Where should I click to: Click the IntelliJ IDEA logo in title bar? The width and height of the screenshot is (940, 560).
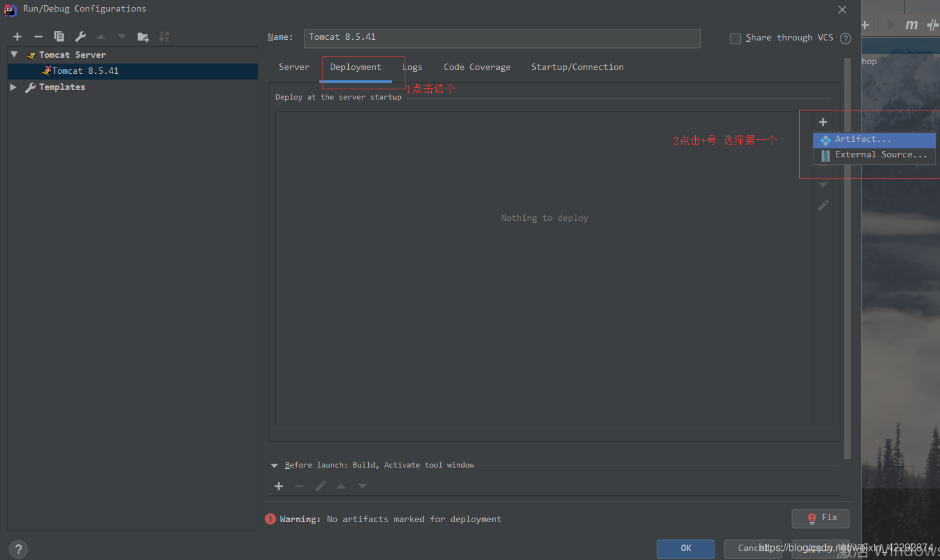(10, 9)
